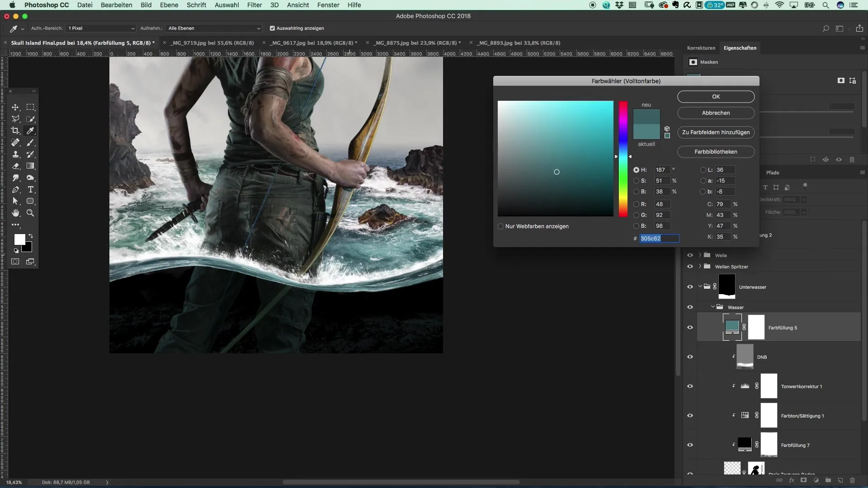Uncheck Auswahlring anzeigen option
The width and height of the screenshot is (868, 488).
click(272, 28)
